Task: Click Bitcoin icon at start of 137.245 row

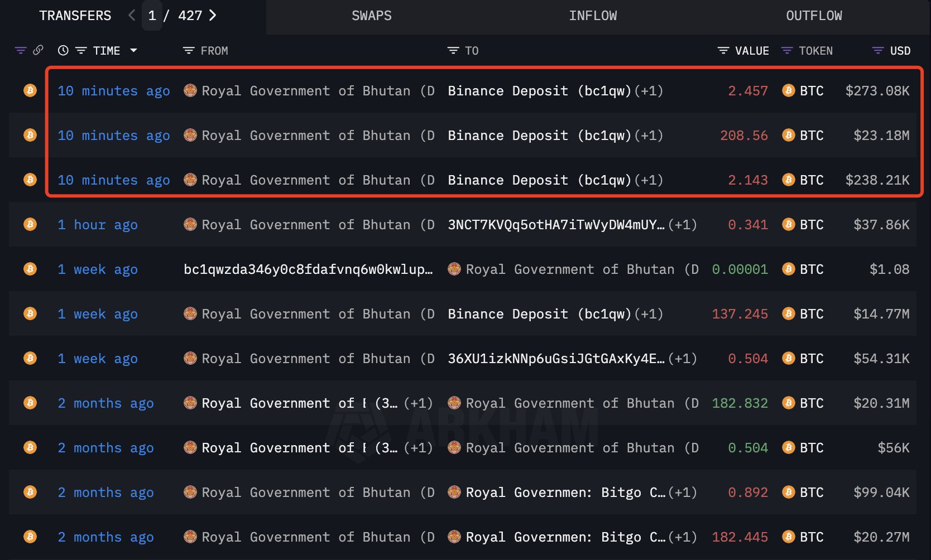Action: click(30, 313)
